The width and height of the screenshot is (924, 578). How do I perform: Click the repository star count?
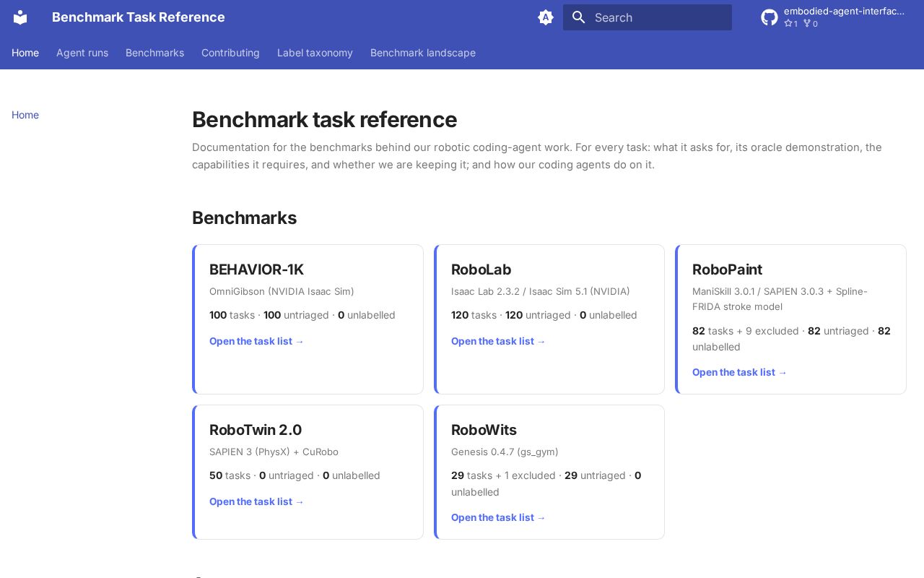pos(790,24)
